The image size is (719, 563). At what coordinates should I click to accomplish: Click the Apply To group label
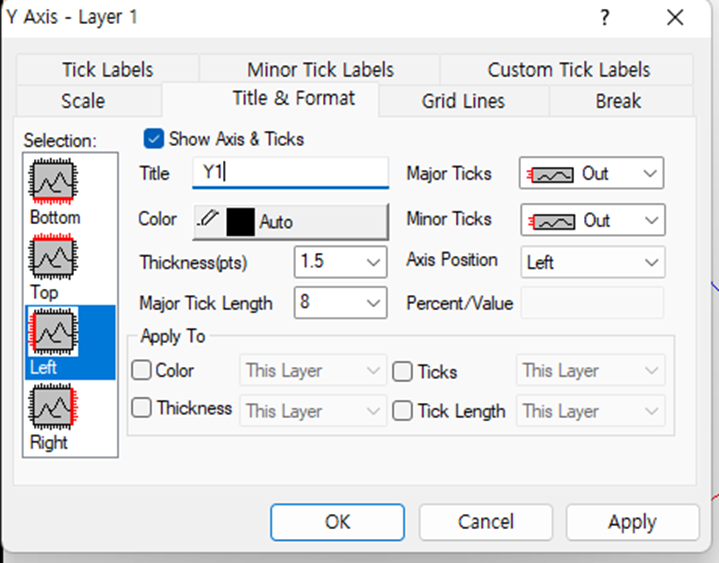[173, 337]
